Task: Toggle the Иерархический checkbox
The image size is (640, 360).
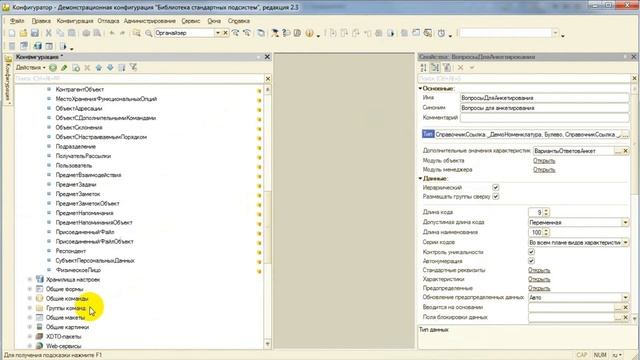Action: tap(496, 187)
